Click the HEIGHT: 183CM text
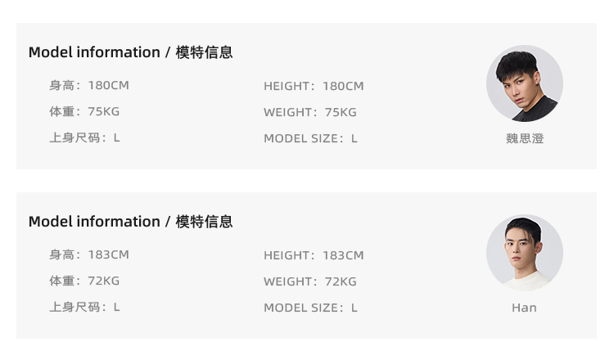The image size is (614, 364). pyautogui.click(x=314, y=255)
